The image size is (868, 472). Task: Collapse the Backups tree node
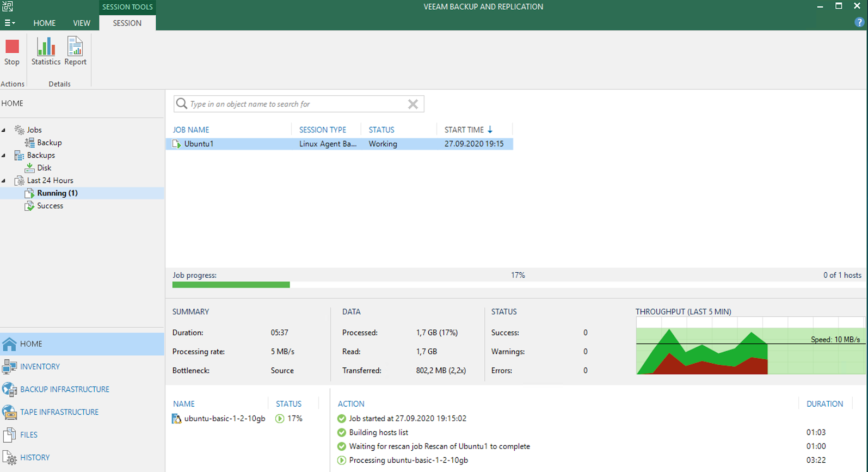[4, 155]
